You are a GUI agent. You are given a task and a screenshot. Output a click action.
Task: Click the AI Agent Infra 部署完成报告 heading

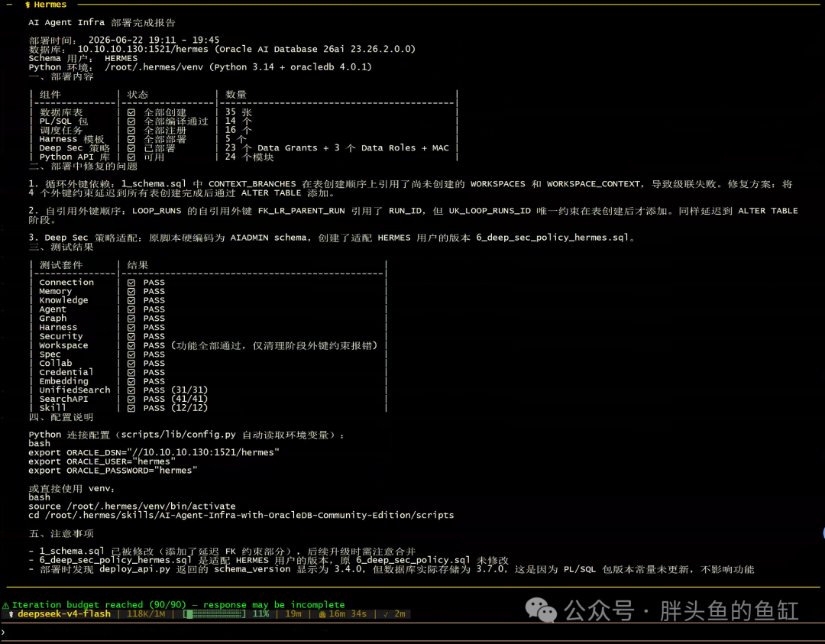(102, 23)
